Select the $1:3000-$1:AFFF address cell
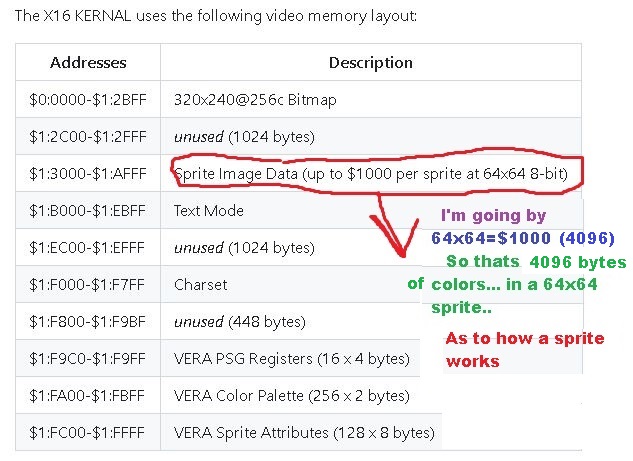 [x=88, y=174]
